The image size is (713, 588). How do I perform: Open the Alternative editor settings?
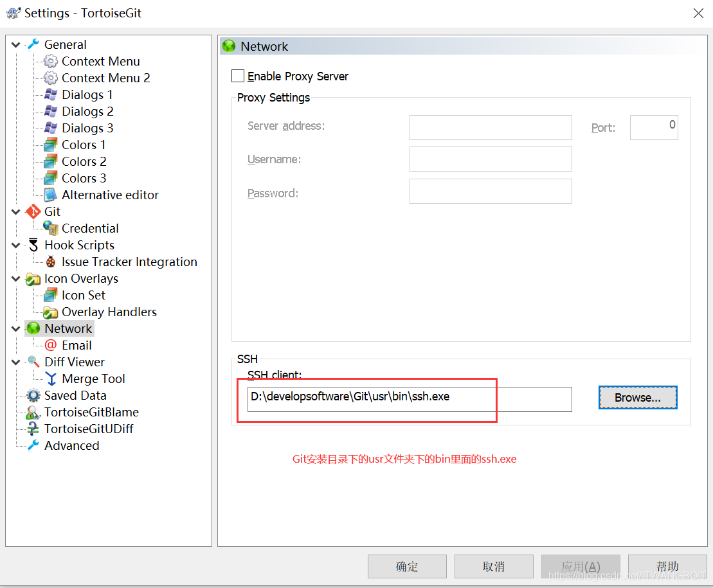click(x=110, y=195)
